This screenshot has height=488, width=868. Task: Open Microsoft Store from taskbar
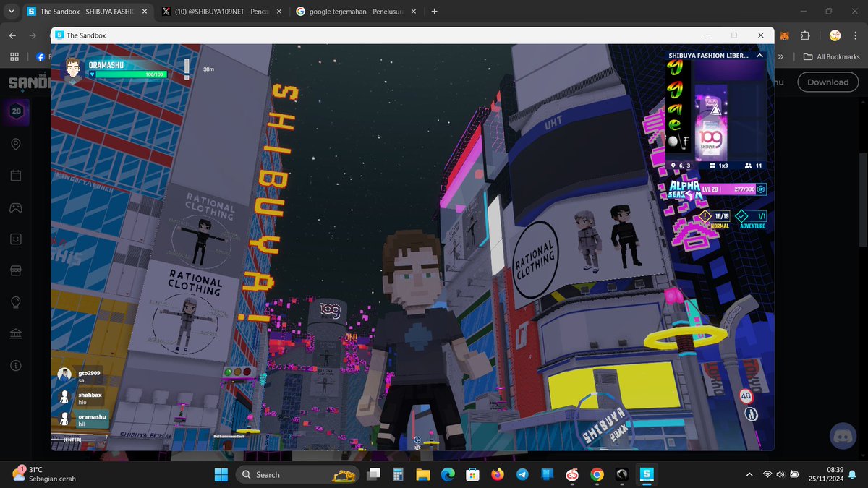tap(472, 474)
